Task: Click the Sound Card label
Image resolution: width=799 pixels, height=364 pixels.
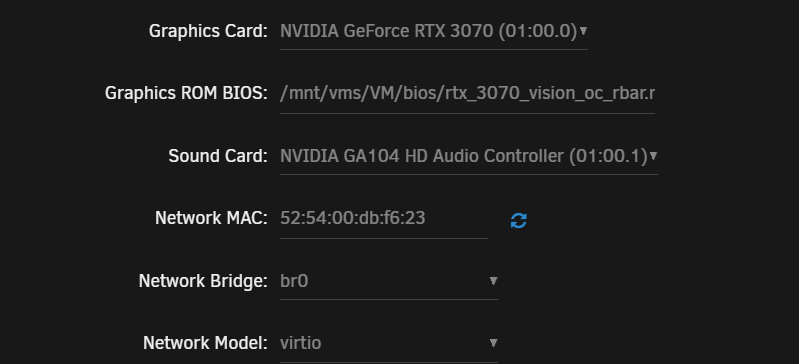Action: click(218, 156)
